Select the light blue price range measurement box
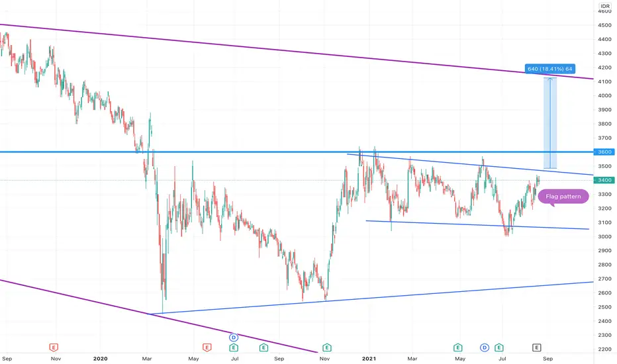 550,123
